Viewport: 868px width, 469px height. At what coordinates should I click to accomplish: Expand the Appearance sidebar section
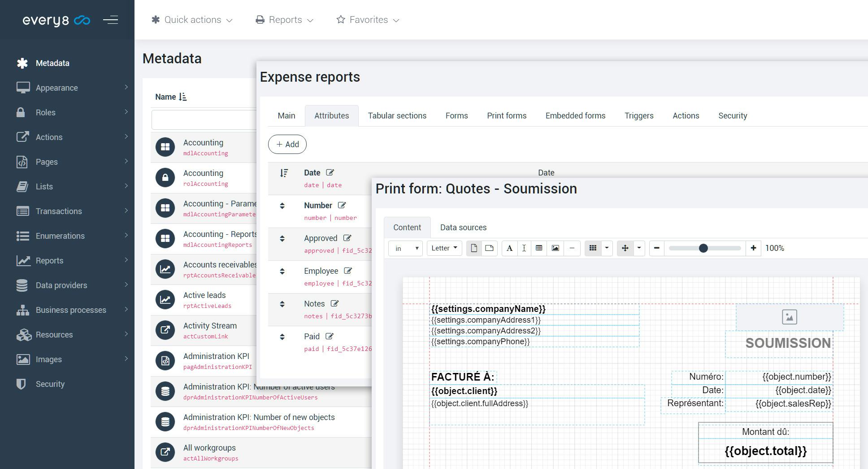click(x=57, y=88)
